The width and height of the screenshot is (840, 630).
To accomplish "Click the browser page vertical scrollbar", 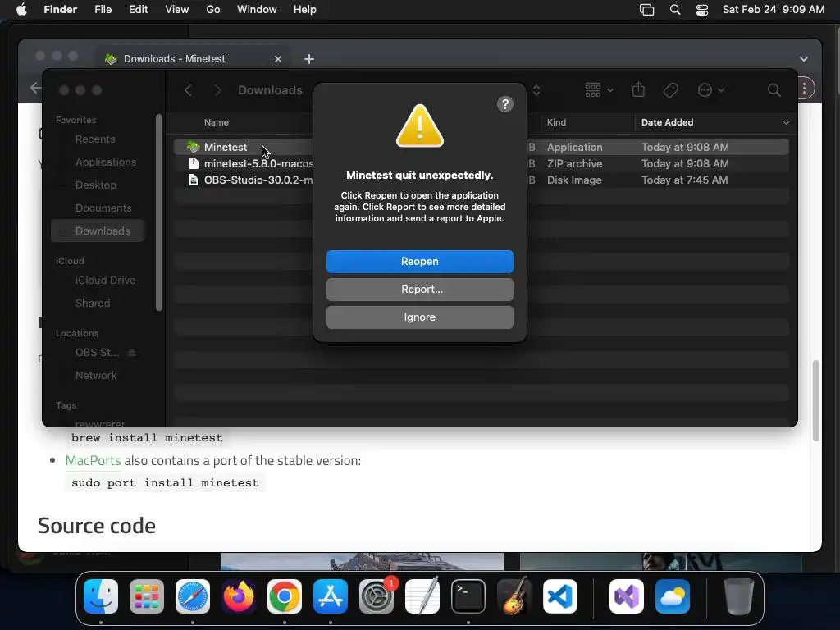I will point(815,400).
